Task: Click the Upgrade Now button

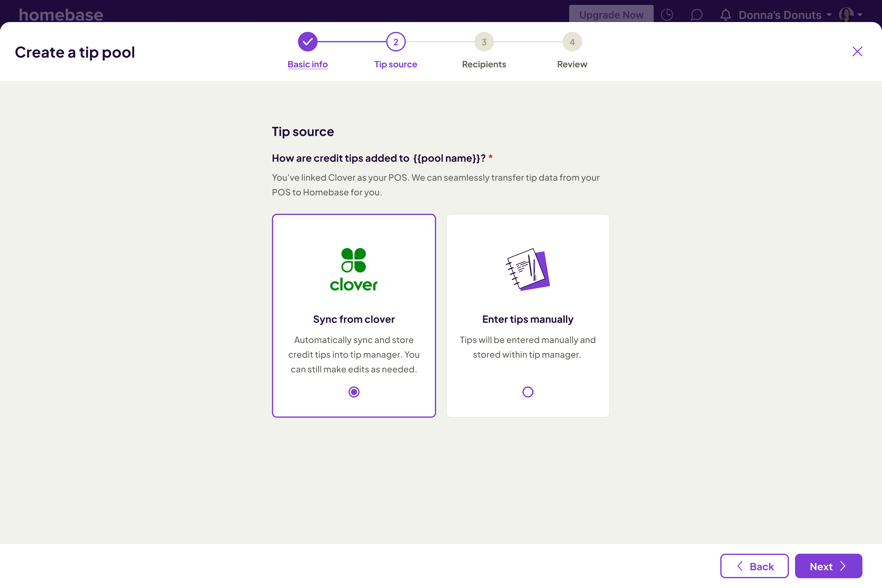Action: [611, 15]
